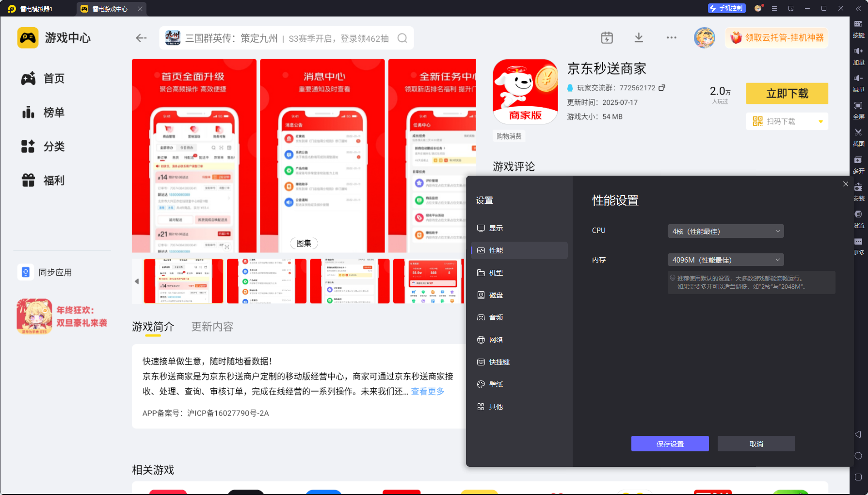Image resolution: width=868 pixels, height=495 pixels.
Task: Open the 图集 gallery button
Action: (304, 243)
